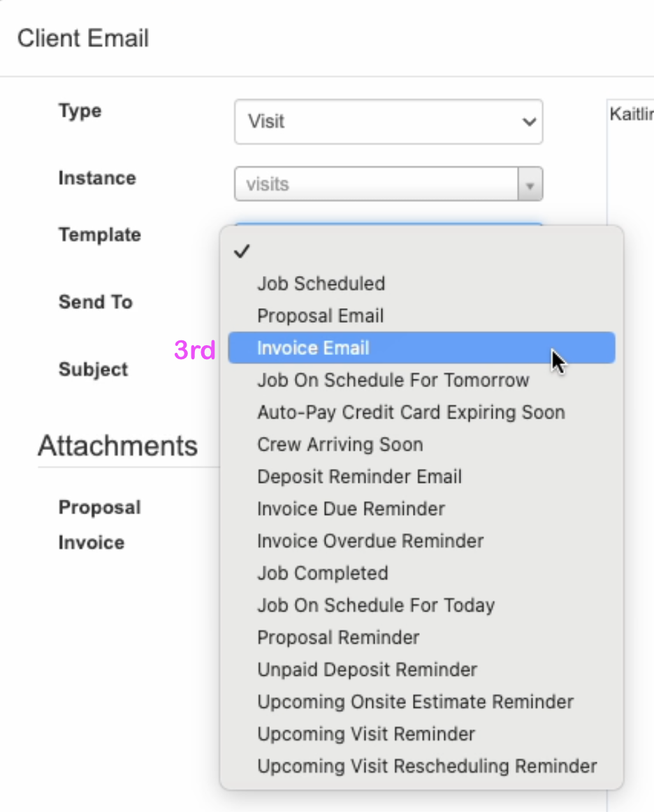Select Proposal Reminder template
Viewport: 654px width, 812px height.
[338, 637]
